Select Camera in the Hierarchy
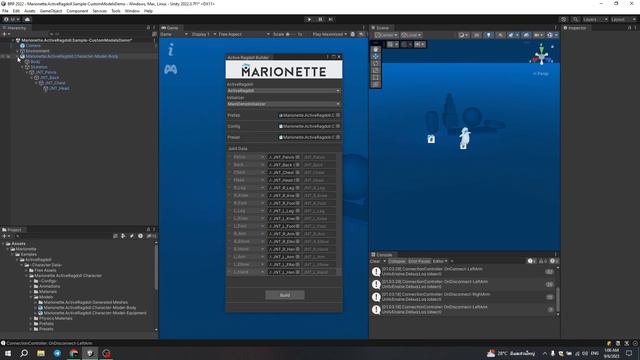Image resolution: width=640 pixels, height=360 pixels. (33, 46)
